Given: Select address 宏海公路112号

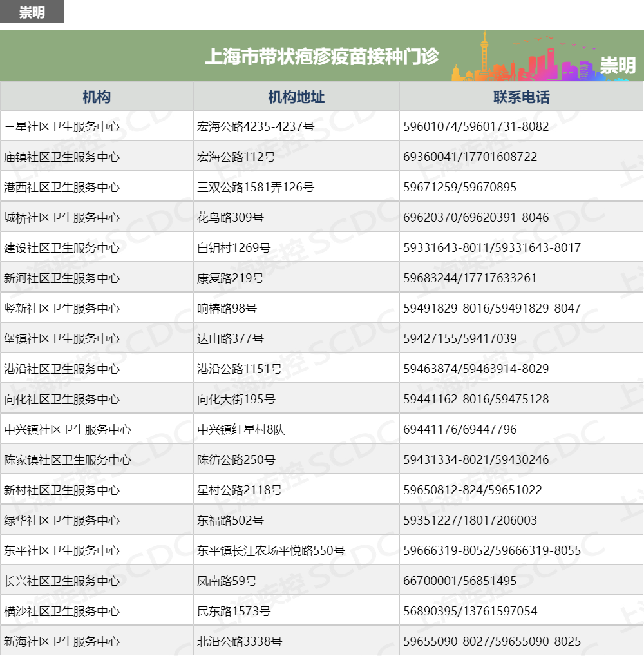Looking at the screenshot, I should click(236, 157).
